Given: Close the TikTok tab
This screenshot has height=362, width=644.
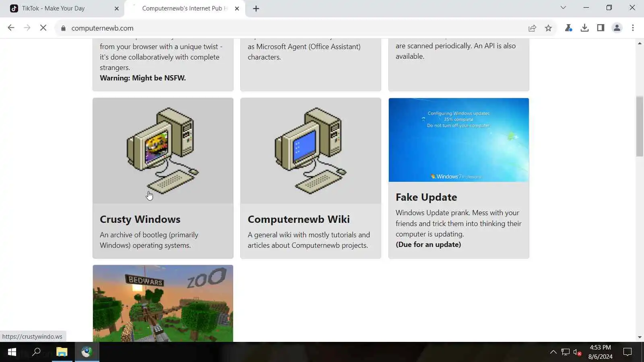Looking at the screenshot, I should tap(117, 8).
